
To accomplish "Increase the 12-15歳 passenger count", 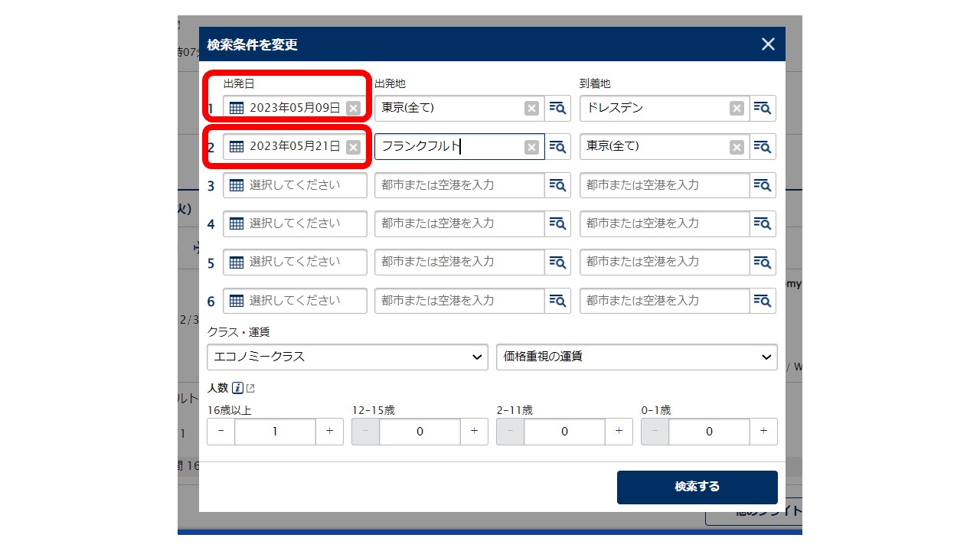I will coord(474,432).
